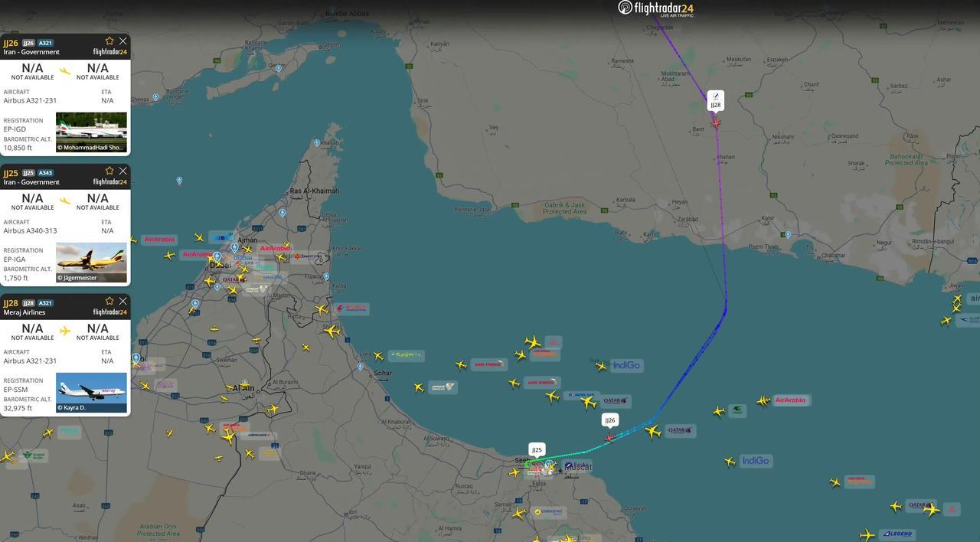This screenshot has height=542, width=980.
Task: Open the EP-SSM Meraj aircraft photo
Action: [x=91, y=393]
